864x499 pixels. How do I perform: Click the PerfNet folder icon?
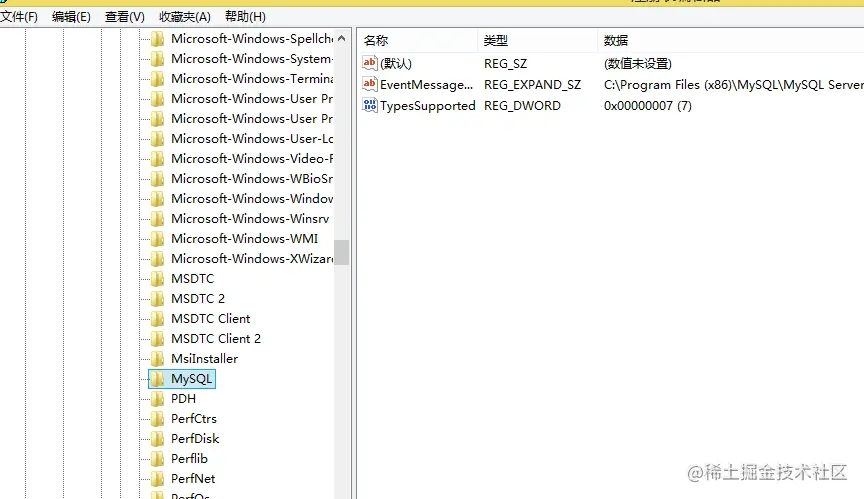coord(158,479)
